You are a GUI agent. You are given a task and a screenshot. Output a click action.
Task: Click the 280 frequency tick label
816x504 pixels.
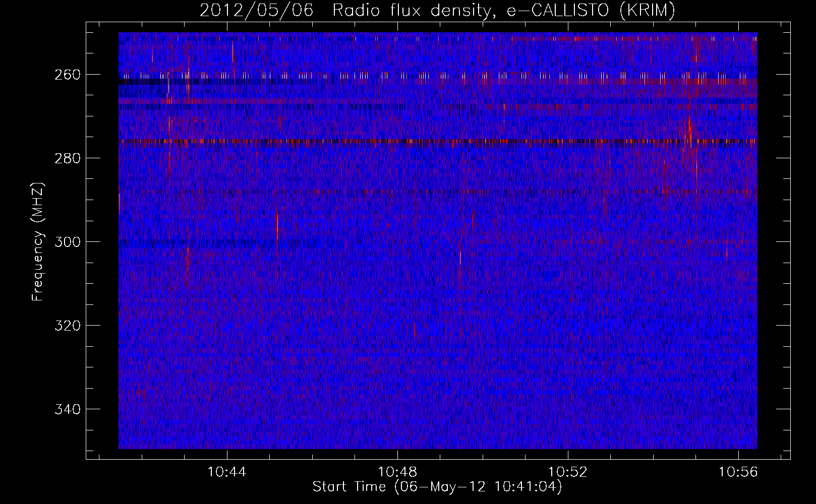(x=67, y=158)
